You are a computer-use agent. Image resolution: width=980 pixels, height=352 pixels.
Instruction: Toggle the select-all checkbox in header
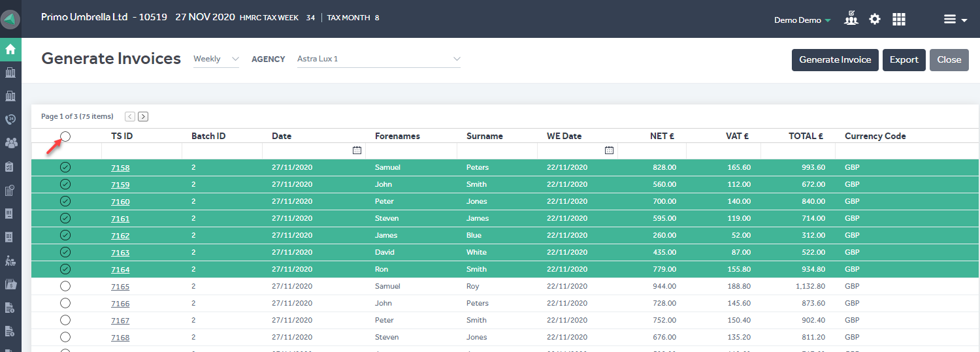65,136
